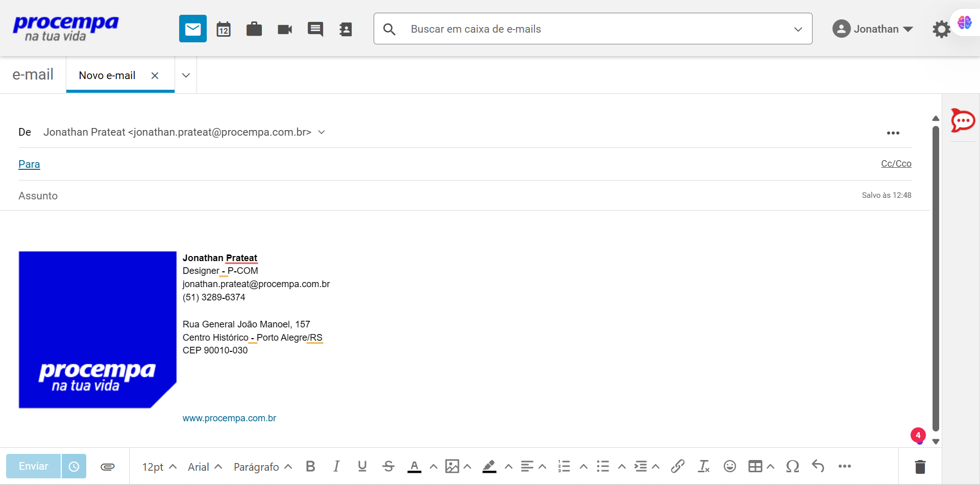Screen dimensions: 980x485
Task: Toggle italic formatting
Action: (x=336, y=466)
